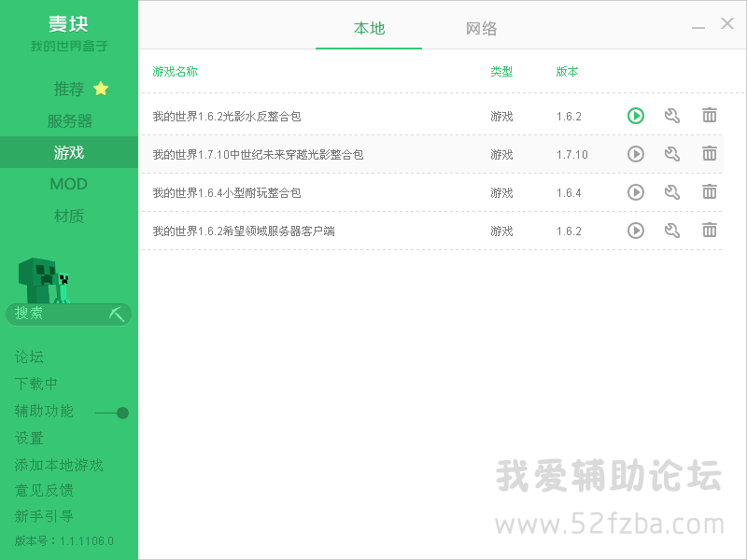The width and height of the screenshot is (747, 560).
Task: Click the star icon beside 推荐
Action: pos(101,88)
